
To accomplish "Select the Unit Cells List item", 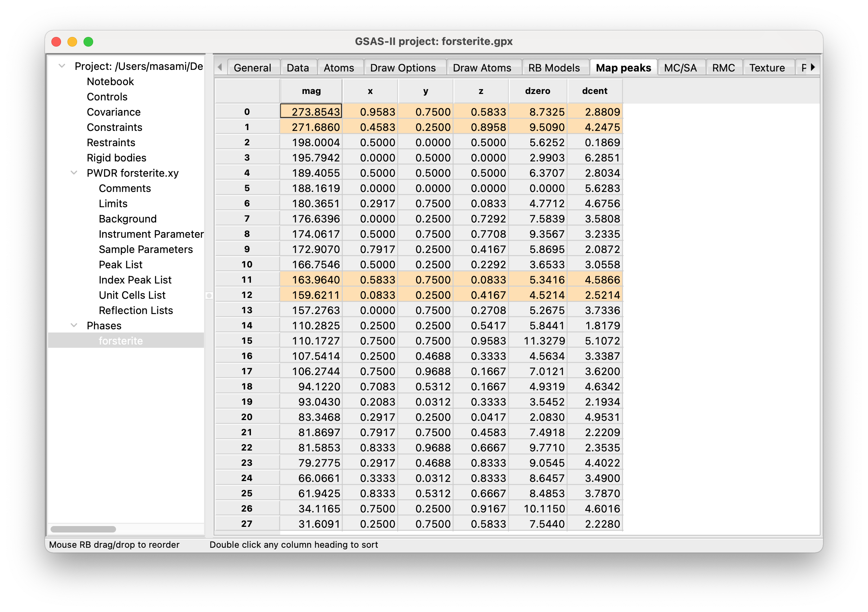I will coord(132,295).
